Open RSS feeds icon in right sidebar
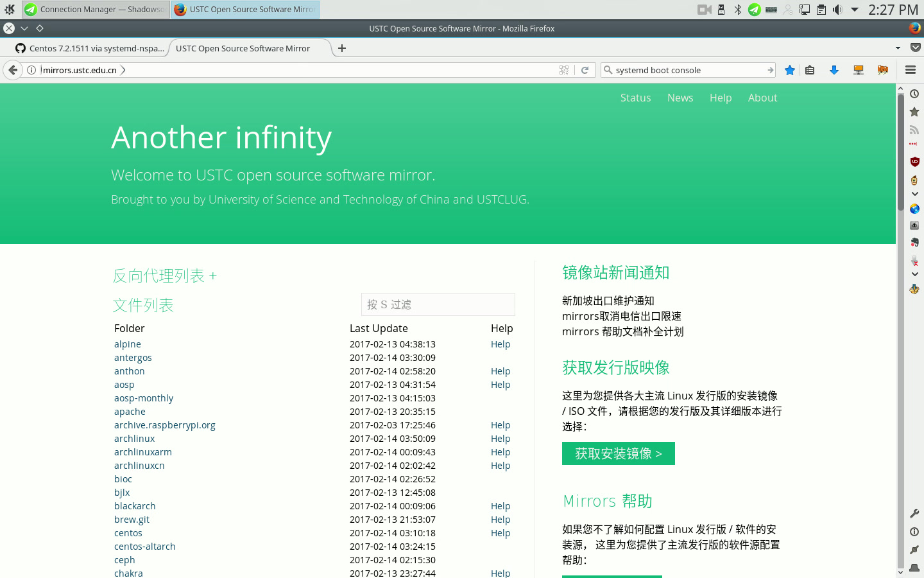This screenshot has height=578, width=924. click(x=914, y=130)
